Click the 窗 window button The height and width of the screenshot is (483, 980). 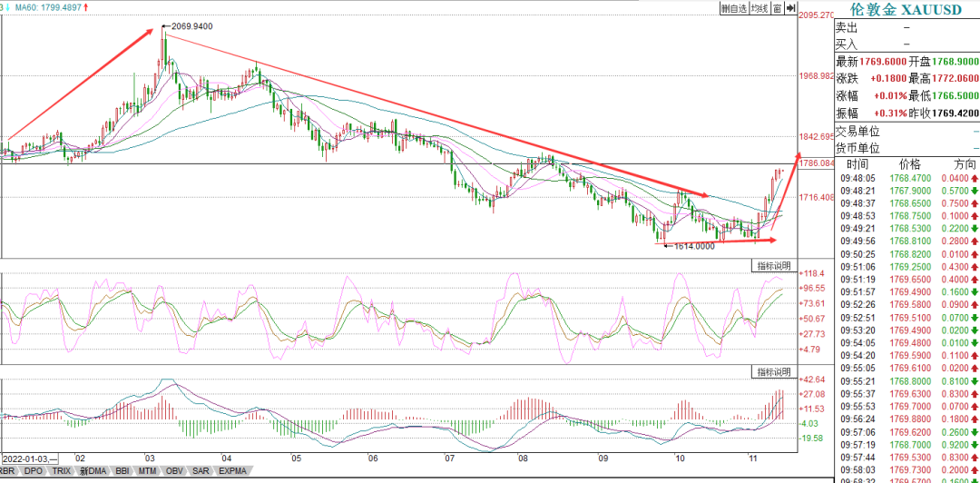(777, 8)
